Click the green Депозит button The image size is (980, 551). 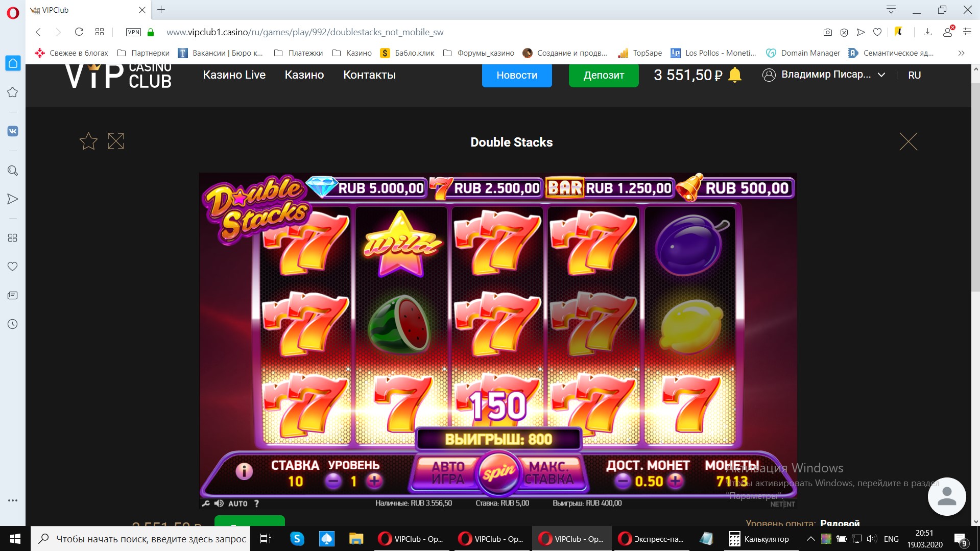pos(604,75)
